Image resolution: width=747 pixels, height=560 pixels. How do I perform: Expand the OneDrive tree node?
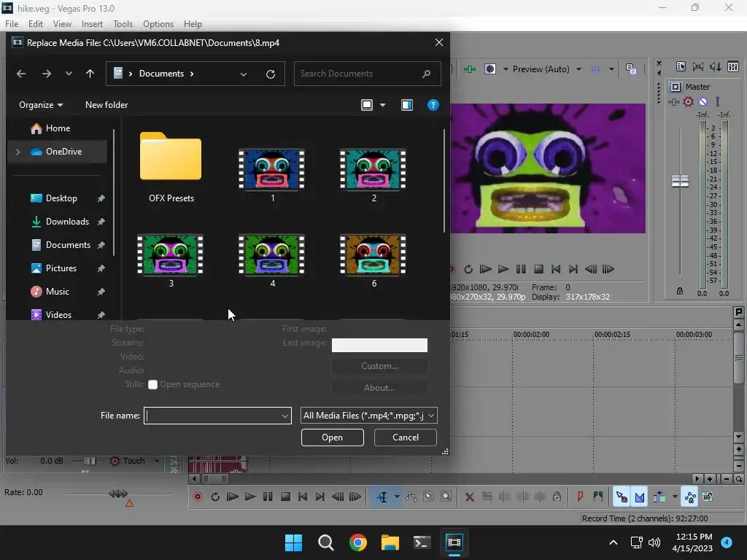click(x=18, y=152)
